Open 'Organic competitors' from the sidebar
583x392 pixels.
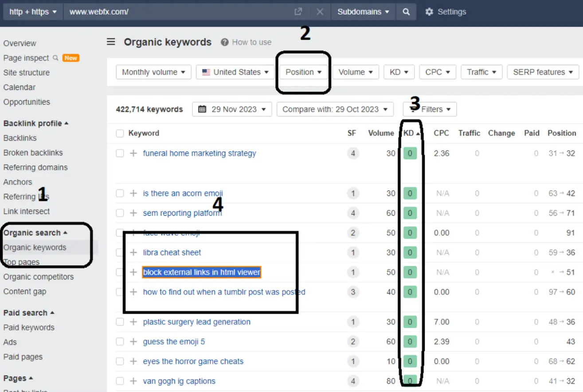(x=38, y=276)
